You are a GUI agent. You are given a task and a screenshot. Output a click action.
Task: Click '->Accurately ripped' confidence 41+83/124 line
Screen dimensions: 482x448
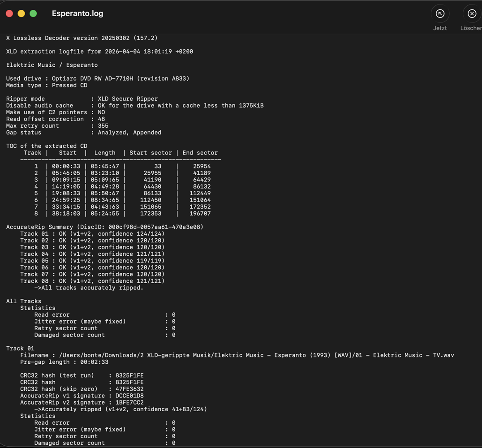pos(120,409)
